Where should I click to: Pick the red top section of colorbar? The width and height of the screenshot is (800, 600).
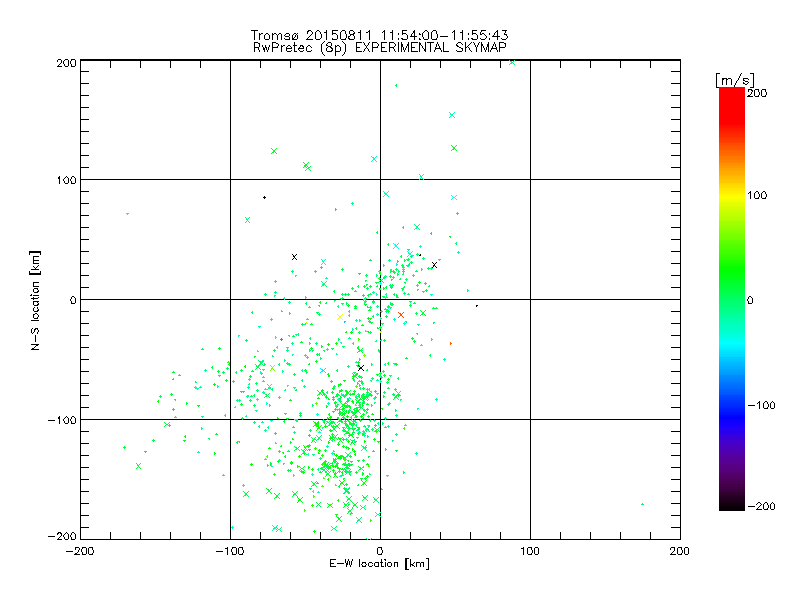[x=732, y=105]
